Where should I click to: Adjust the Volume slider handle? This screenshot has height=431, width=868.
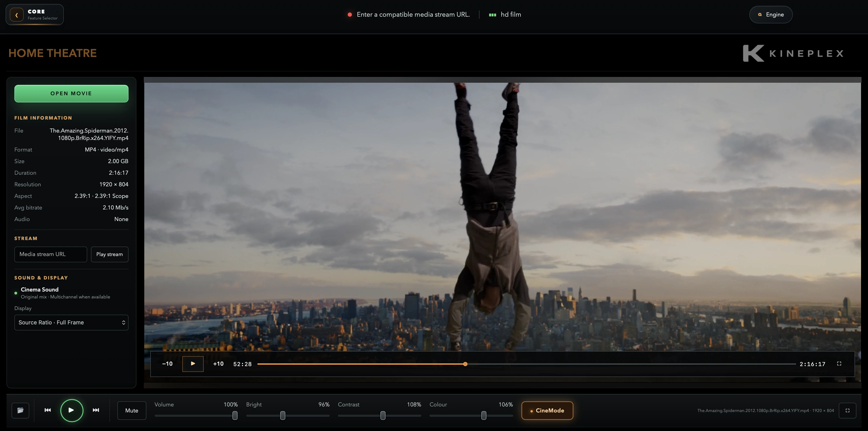(x=235, y=415)
